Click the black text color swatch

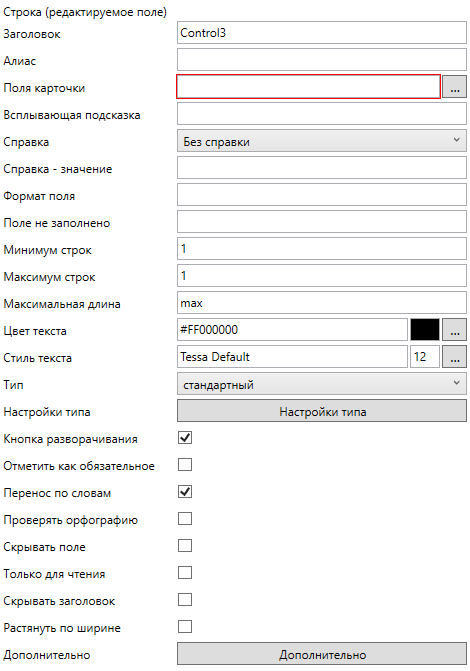[x=425, y=330]
